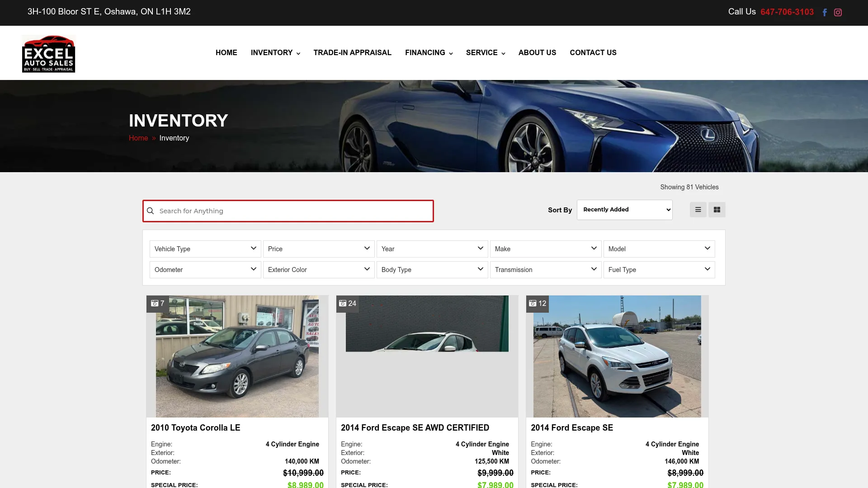
Task: Click the 125,500 KM odometer value
Action: [x=492, y=461]
